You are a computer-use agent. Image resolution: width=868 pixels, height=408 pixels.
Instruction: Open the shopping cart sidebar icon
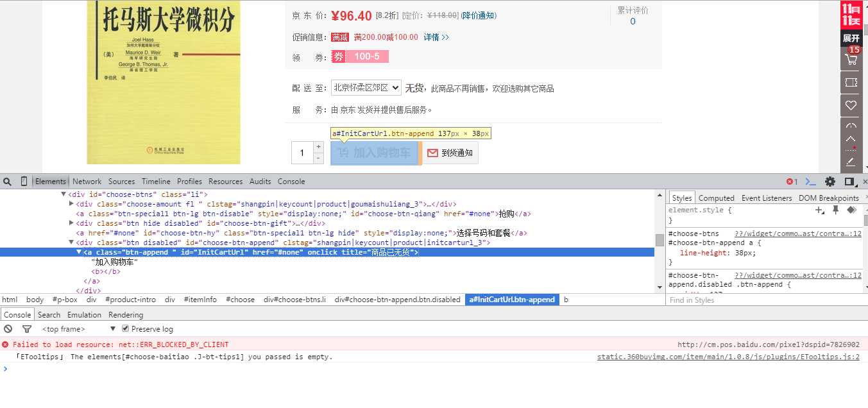click(851, 59)
